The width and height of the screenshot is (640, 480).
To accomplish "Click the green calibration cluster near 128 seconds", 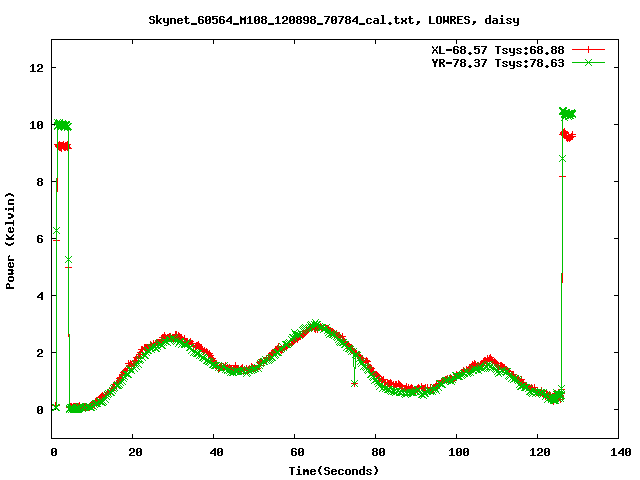I will tap(567, 113).
